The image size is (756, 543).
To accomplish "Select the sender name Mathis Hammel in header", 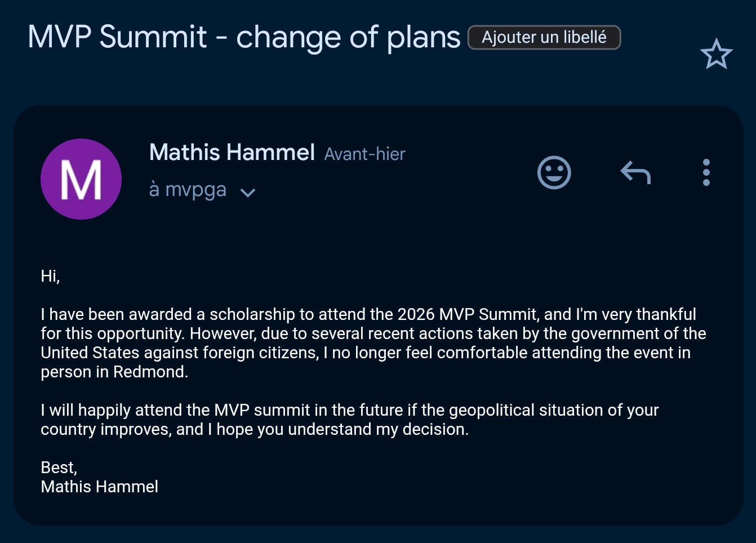I will pos(232,152).
